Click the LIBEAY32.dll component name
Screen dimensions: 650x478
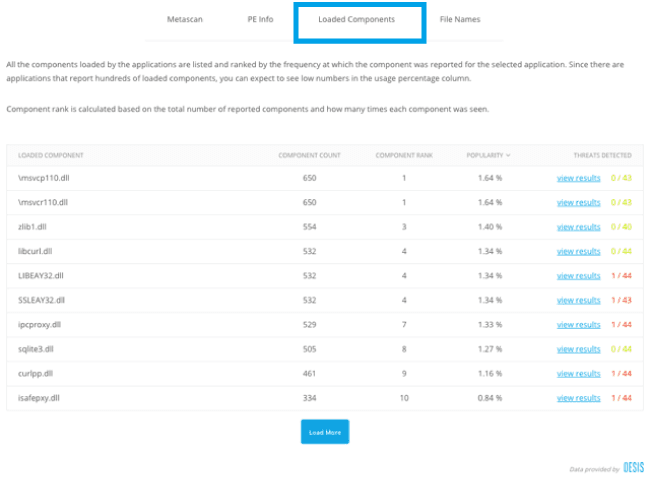coord(41,276)
